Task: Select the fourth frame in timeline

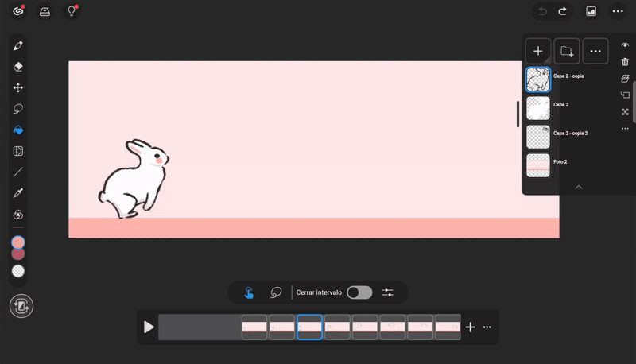Action: tap(337, 327)
